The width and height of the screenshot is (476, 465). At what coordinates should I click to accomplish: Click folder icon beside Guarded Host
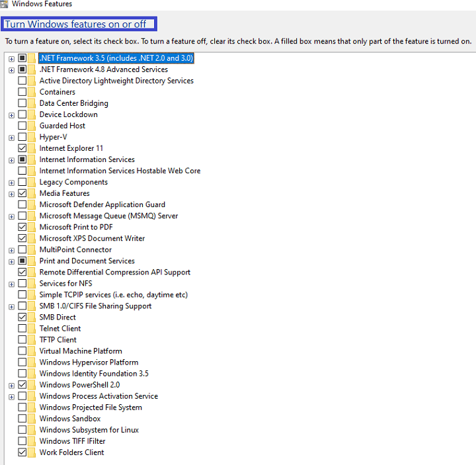(32, 126)
